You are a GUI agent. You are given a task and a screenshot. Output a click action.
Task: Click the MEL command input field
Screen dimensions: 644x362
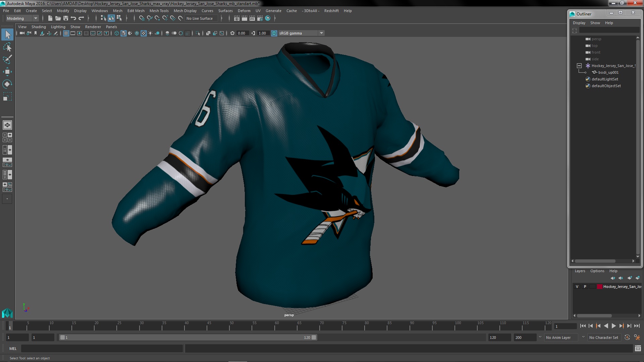pos(102,349)
